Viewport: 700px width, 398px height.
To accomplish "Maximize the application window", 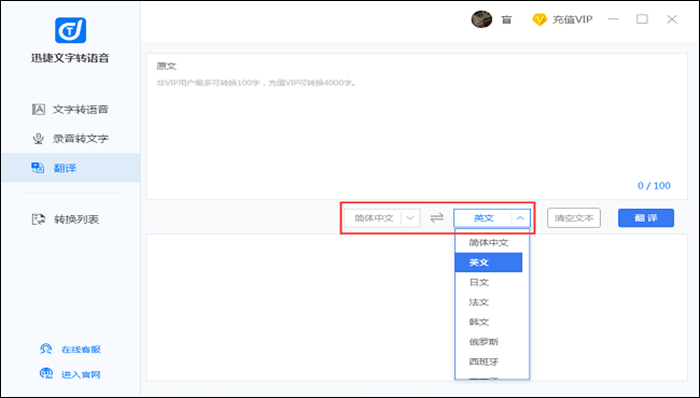I will click(642, 19).
